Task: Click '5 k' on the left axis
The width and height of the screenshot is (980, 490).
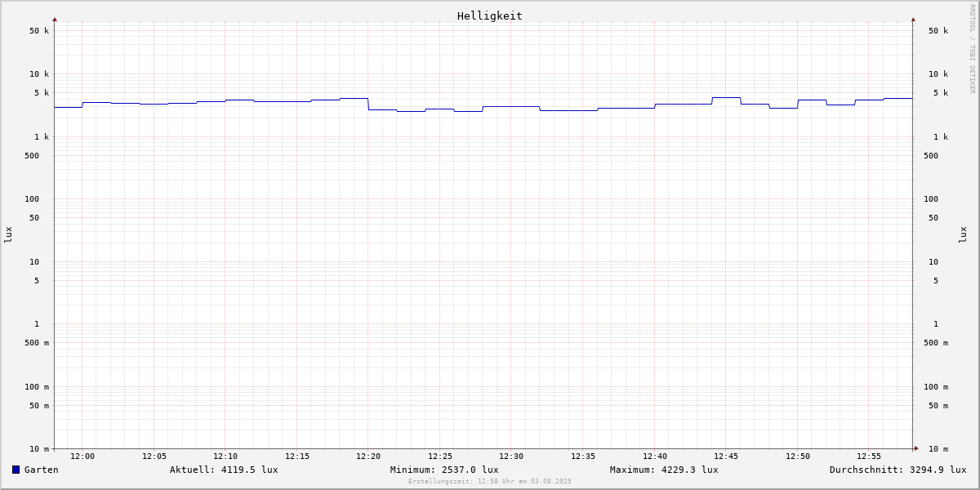Action: click(x=42, y=93)
